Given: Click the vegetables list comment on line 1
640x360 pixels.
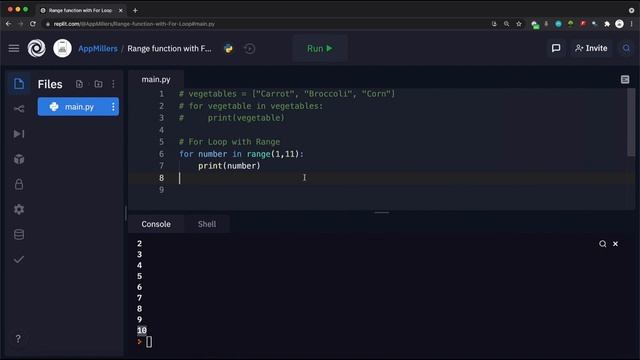Looking at the screenshot, I should tap(287, 94).
